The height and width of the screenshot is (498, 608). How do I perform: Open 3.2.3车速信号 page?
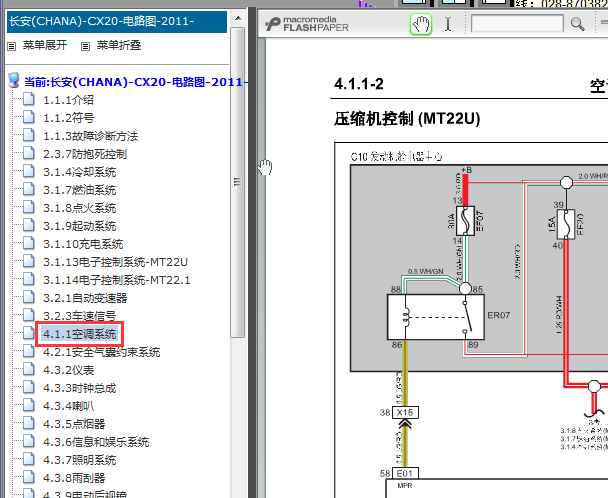(79, 316)
